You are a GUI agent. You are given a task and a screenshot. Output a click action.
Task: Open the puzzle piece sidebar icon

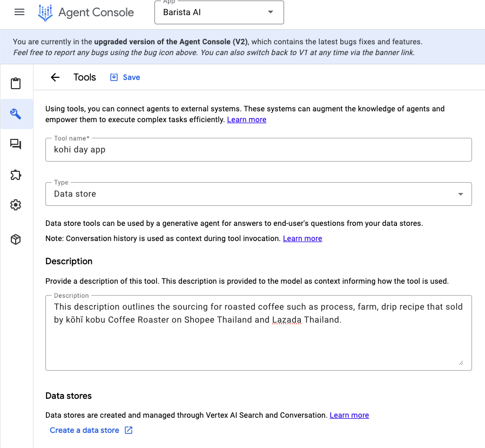pyautogui.click(x=16, y=175)
